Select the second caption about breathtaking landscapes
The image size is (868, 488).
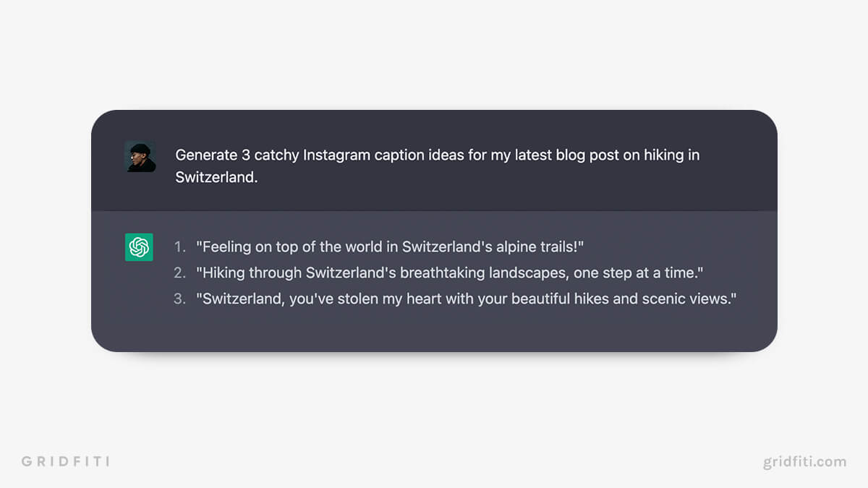click(449, 273)
